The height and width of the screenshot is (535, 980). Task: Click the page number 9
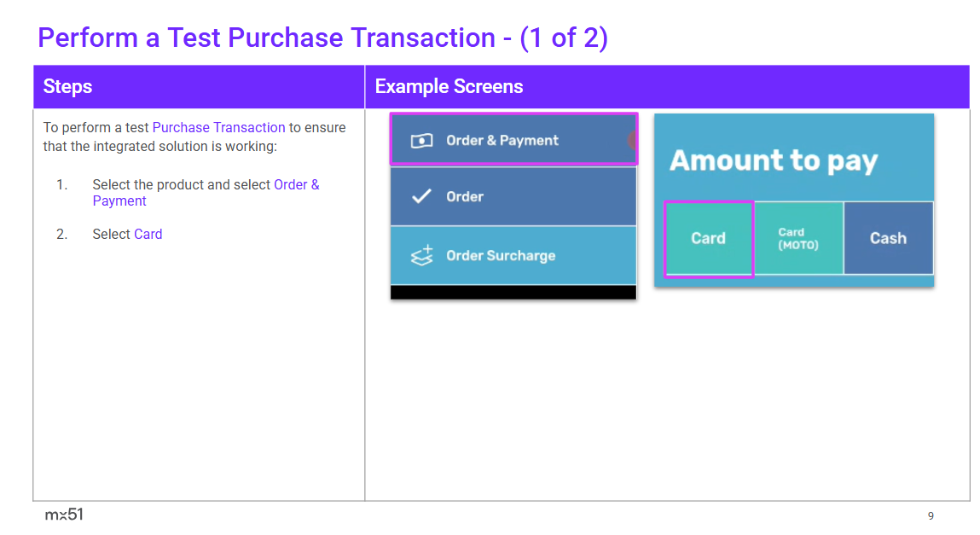point(931,515)
